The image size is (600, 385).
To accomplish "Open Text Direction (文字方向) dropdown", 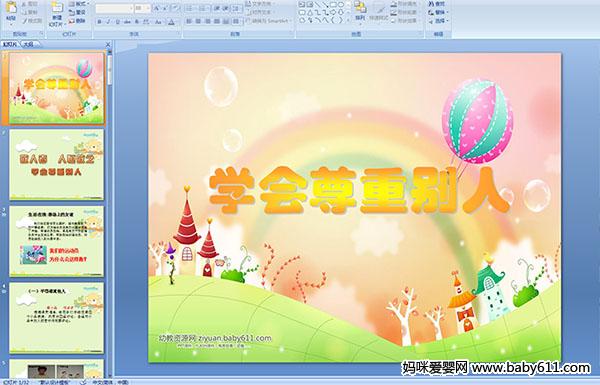I will coord(261,4).
